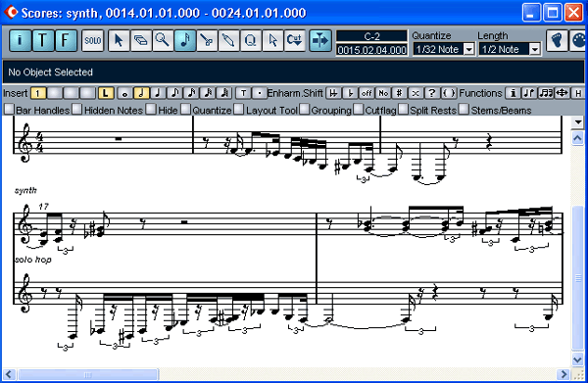Click the position field 0015.02.04.000
Image resolution: width=588 pixels, height=383 pixels.
pos(371,50)
